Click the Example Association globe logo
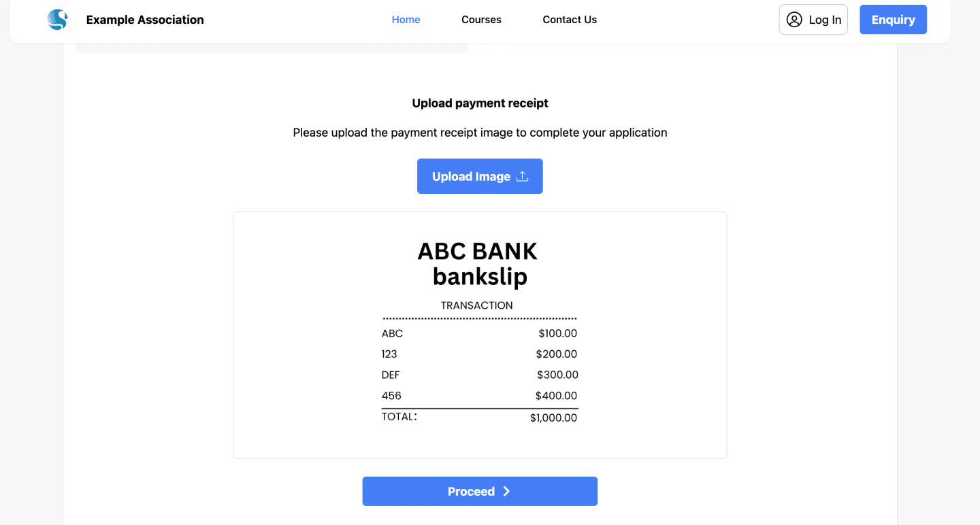The width and height of the screenshot is (980, 525). coord(58,20)
